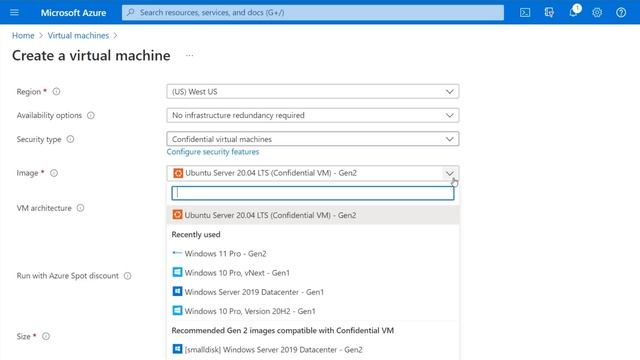640x360 pixels.
Task: Go to the Virtual machines breadcrumb
Action: tap(78, 36)
